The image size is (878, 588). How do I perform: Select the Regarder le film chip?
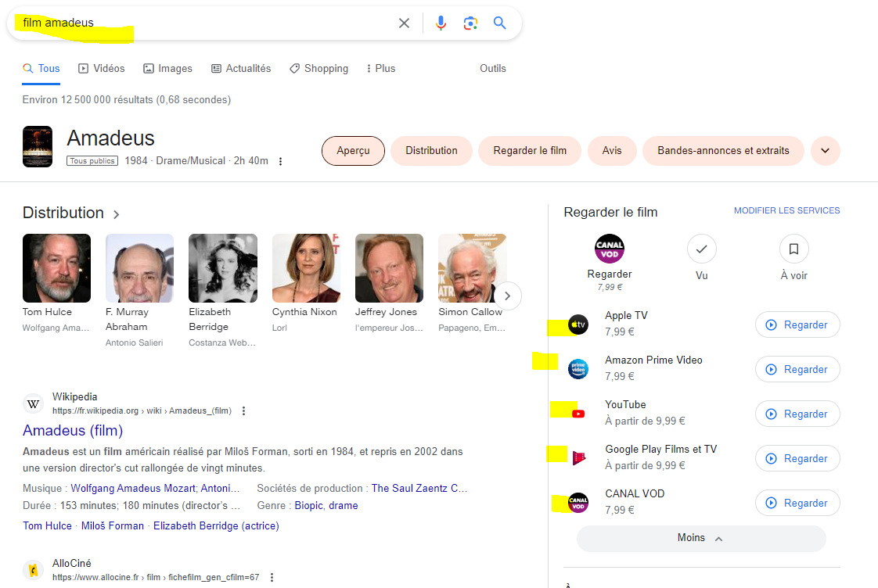coord(530,150)
